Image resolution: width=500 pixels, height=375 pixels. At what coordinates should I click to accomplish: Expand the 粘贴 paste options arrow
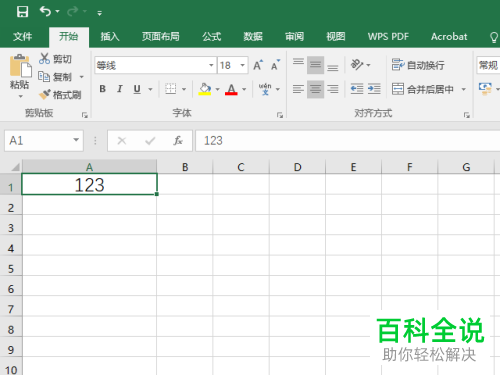click(20, 96)
